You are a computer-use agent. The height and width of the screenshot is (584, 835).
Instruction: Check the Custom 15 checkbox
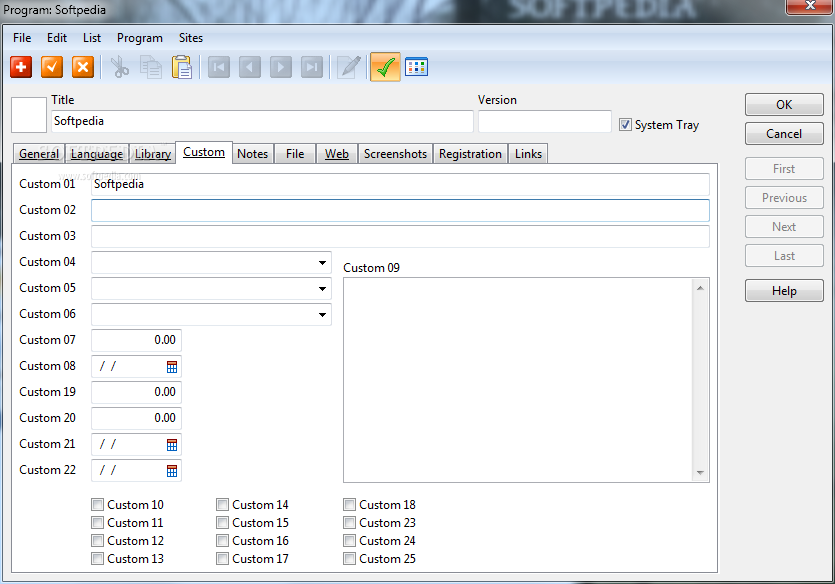pyautogui.click(x=222, y=523)
